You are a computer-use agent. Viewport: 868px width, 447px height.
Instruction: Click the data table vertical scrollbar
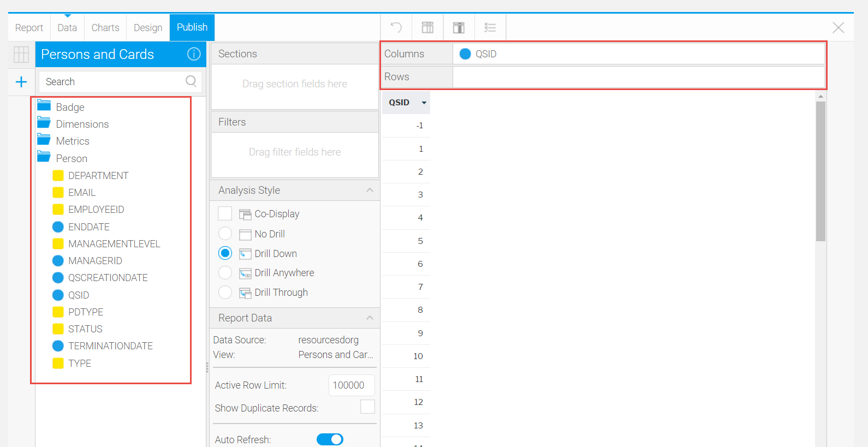point(821,171)
